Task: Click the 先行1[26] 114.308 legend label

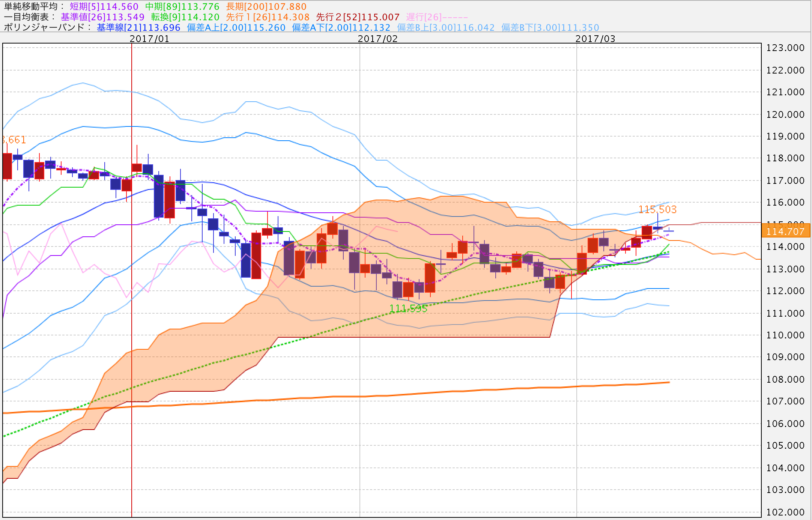Action: [x=268, y=17]
